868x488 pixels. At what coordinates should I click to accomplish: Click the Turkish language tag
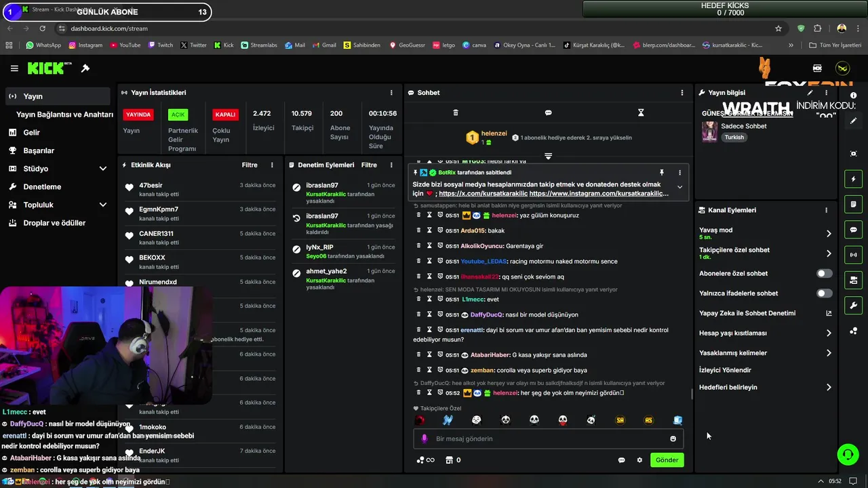click(x=734, y=138)
